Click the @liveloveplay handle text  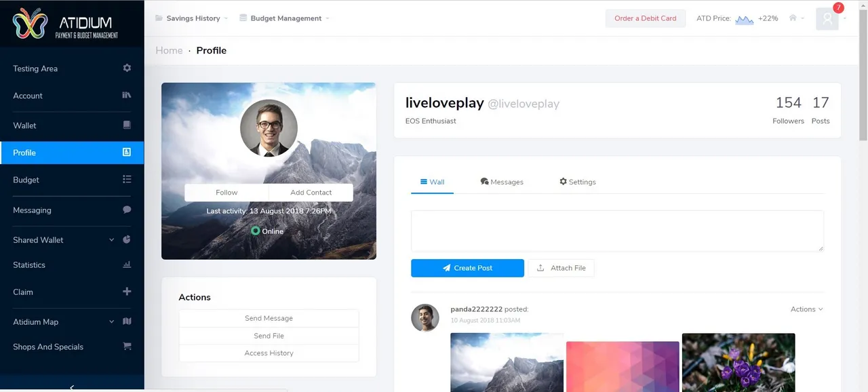(x=524, y=104)
